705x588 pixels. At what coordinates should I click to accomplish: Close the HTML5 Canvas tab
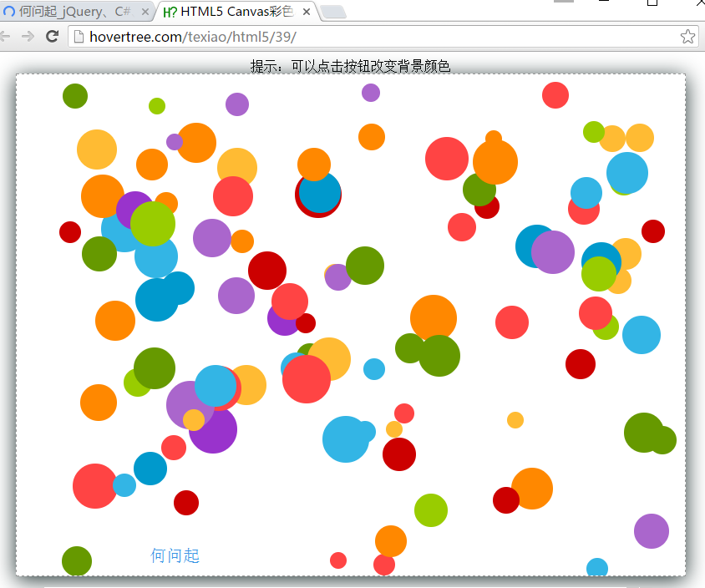pyautogui.click(x=306, y=12)
